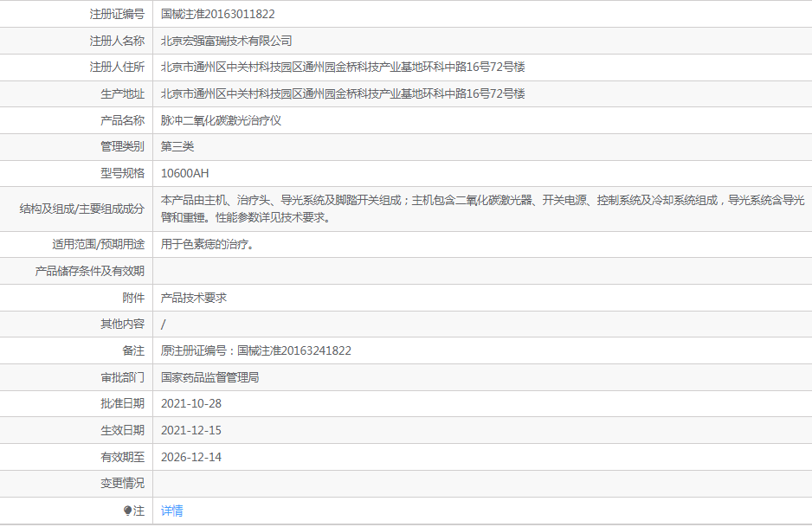Click the 注册人住所 label
This screenshot has height=527, width=812.
(x=117, y=67)
